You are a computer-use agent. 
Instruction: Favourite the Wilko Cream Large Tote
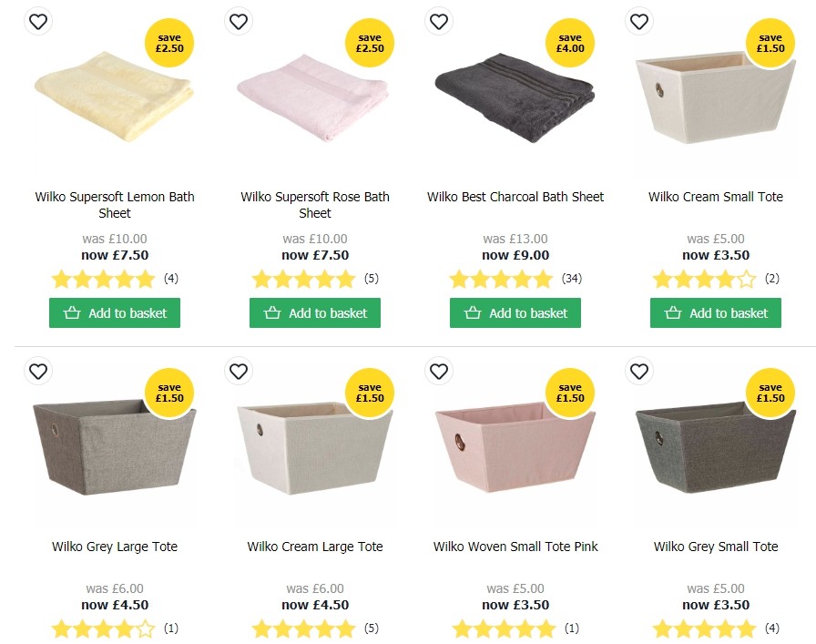tap(238, 372)
